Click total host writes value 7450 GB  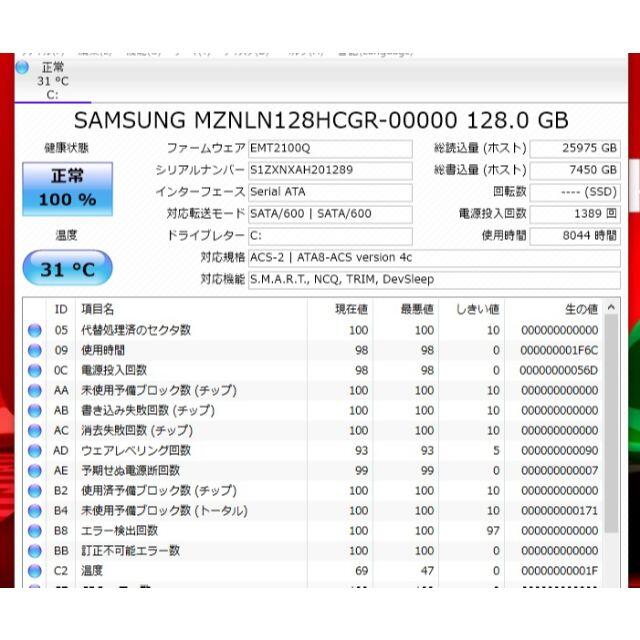point(575,170)
